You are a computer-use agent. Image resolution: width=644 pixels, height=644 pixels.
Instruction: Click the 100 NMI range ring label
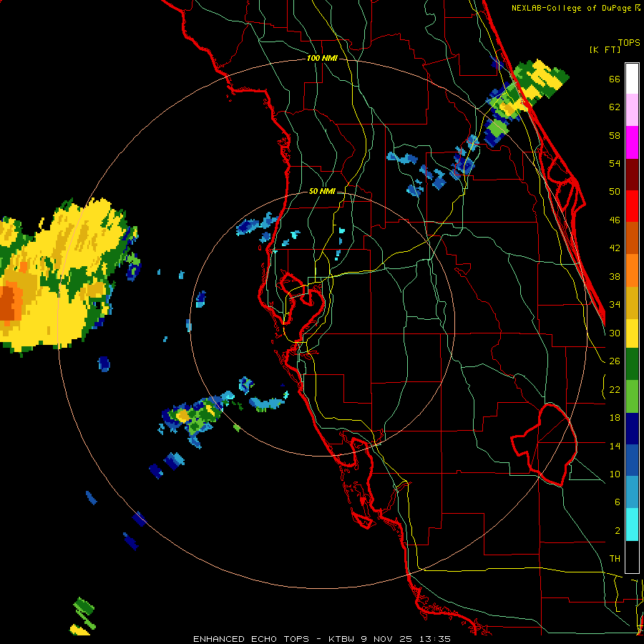[x=322, y=59]
